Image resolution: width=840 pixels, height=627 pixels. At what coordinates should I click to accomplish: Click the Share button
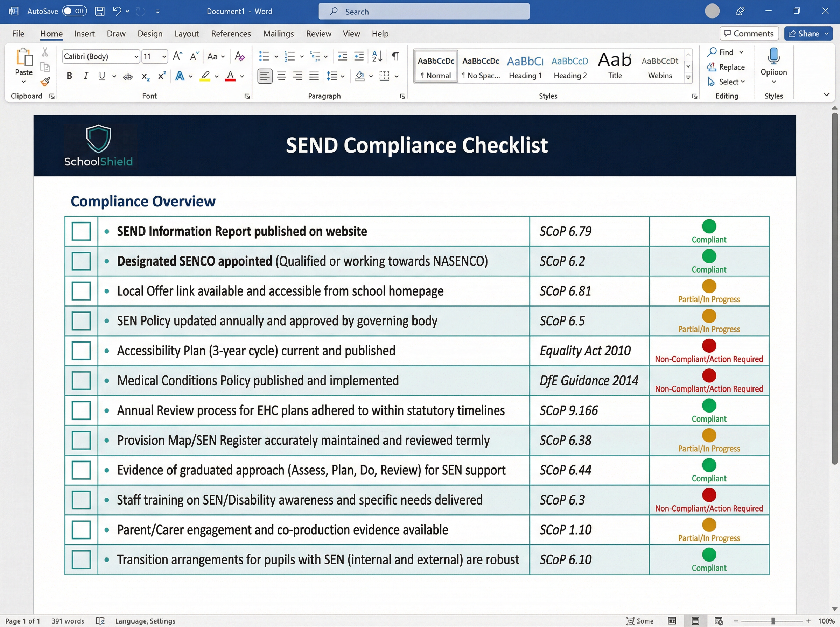(806, 33)
